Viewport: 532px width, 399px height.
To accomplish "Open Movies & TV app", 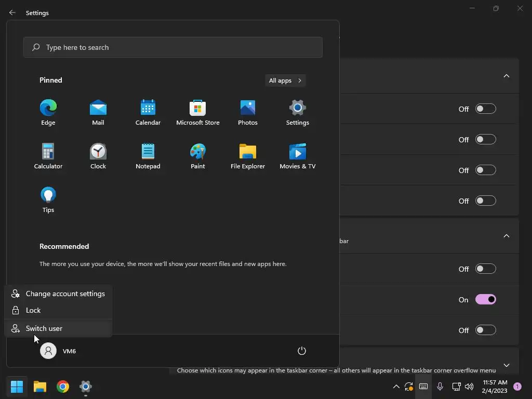I will click(x=298, y=156).
